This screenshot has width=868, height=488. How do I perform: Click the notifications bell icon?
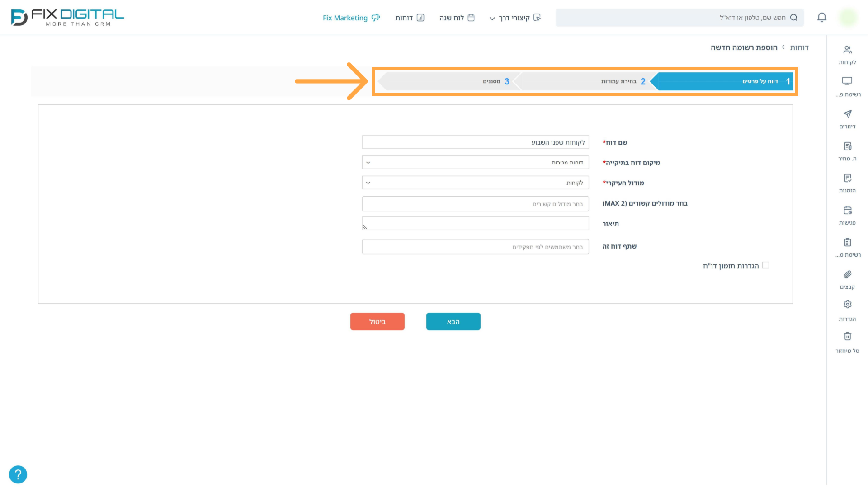[822, 18]
